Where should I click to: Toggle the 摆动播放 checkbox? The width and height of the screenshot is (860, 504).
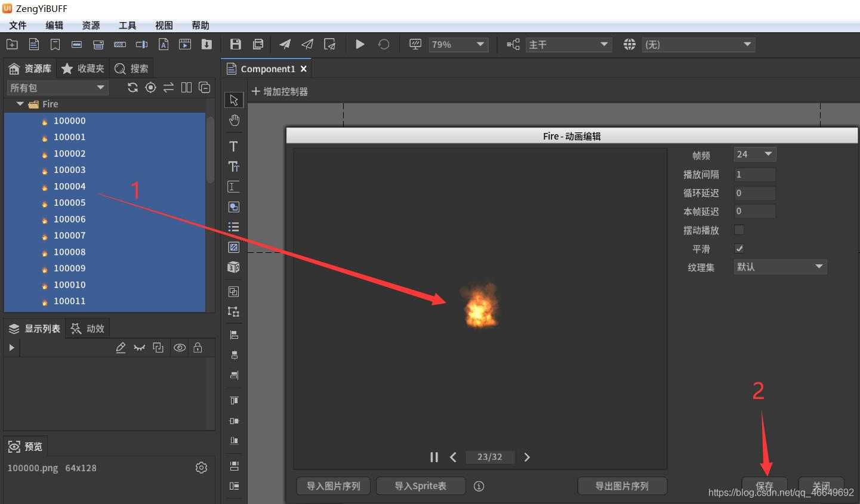pos(739,230)
